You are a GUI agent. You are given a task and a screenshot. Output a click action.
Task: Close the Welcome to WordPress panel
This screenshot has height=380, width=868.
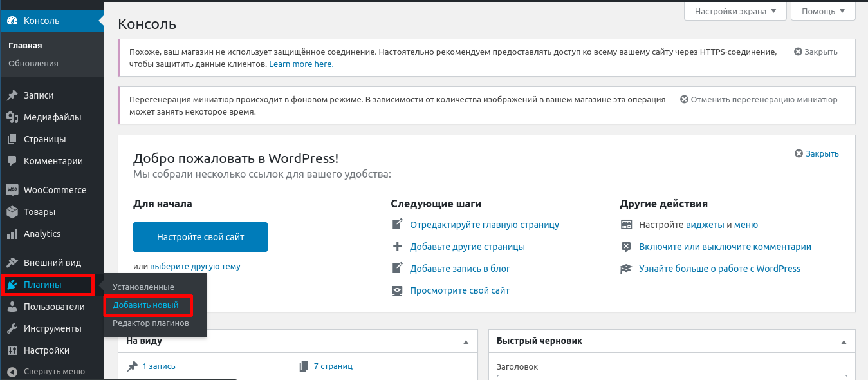pyautogui.click(x=817, y=153)
